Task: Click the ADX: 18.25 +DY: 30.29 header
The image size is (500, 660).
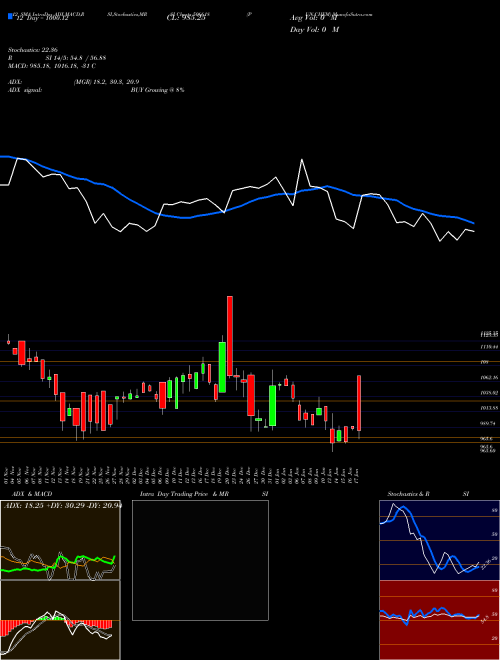Action: pyautogui.click(x=62, y=505)
